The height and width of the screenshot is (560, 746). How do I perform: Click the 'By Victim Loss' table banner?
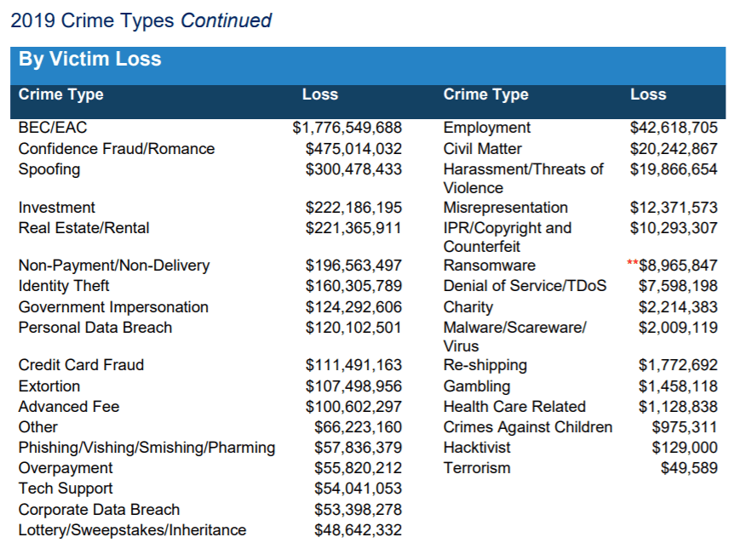coord(90,60)
